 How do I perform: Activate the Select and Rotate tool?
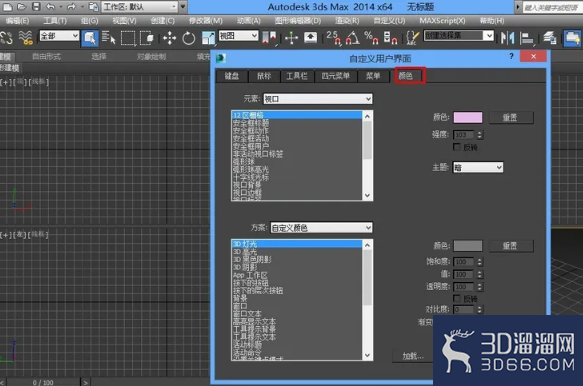(189, 38)
